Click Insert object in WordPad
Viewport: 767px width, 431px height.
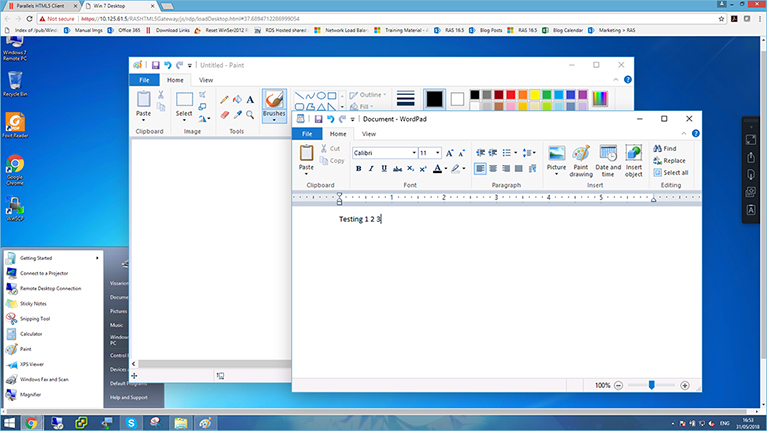(633, 161)
